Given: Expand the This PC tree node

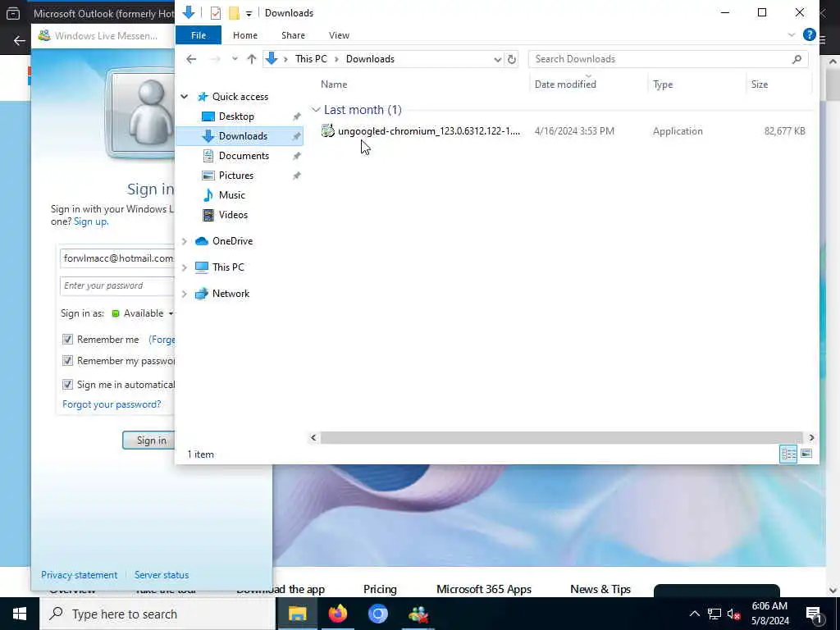Looking at the screenshot, I should [x=185, y=267].
